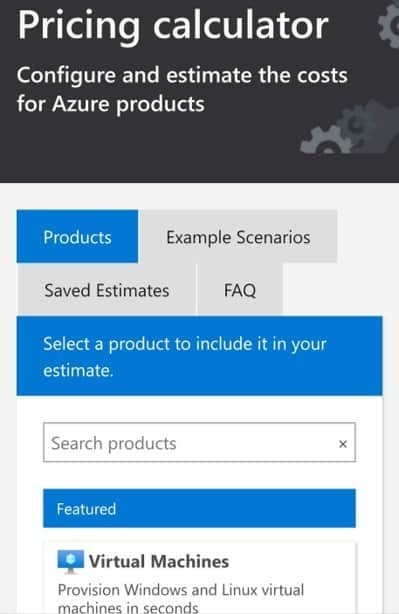
Task: Click the Azure products text in the subtitle
Action: point(128,104)
